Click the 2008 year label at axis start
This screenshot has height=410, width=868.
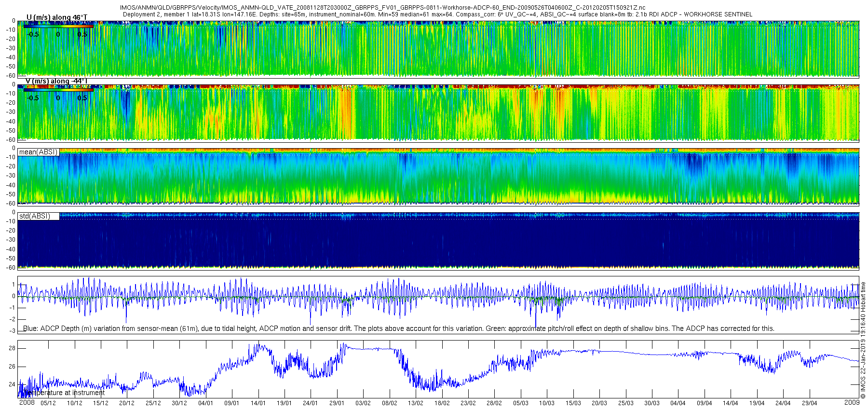pyautogui.click(x=27, y=402)
